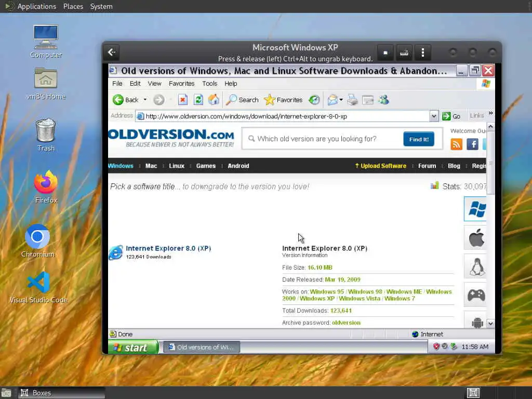The height and width of the screenshot is (399, 532).
Task: Click the red shield tray icon
Action: 436,347
